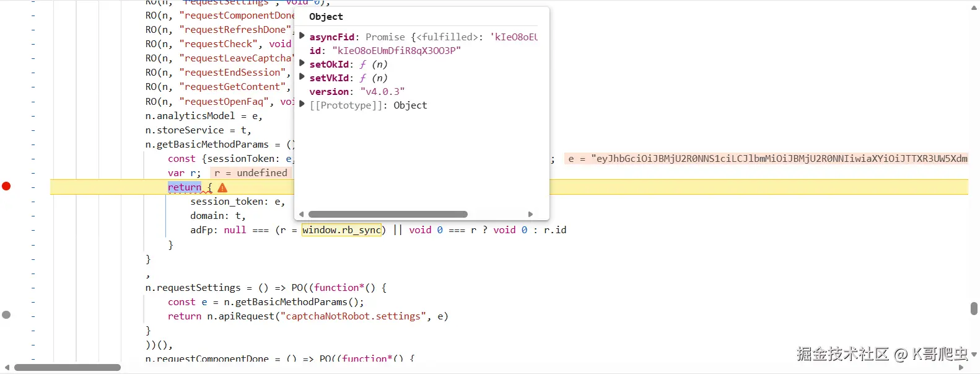Click the setVkId property name
The image size is (980, 374).
click(x=329, y=78)
